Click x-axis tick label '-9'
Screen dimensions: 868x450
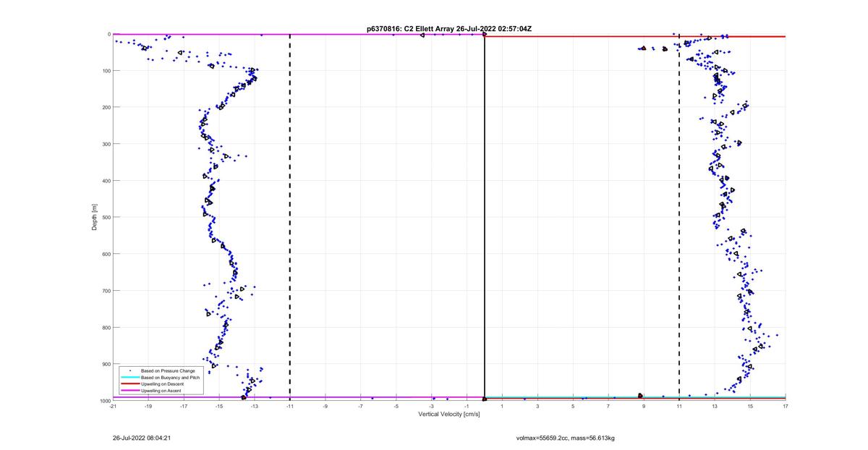click(x=325, y=406)
